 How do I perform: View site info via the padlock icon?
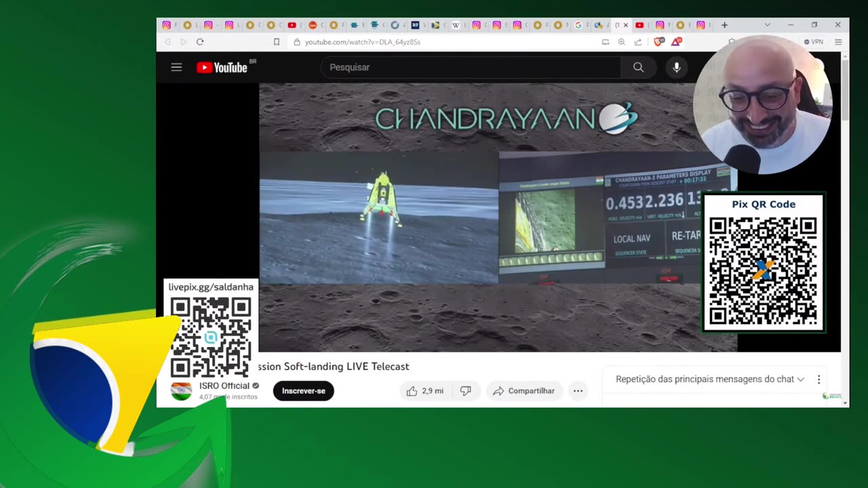296,42
